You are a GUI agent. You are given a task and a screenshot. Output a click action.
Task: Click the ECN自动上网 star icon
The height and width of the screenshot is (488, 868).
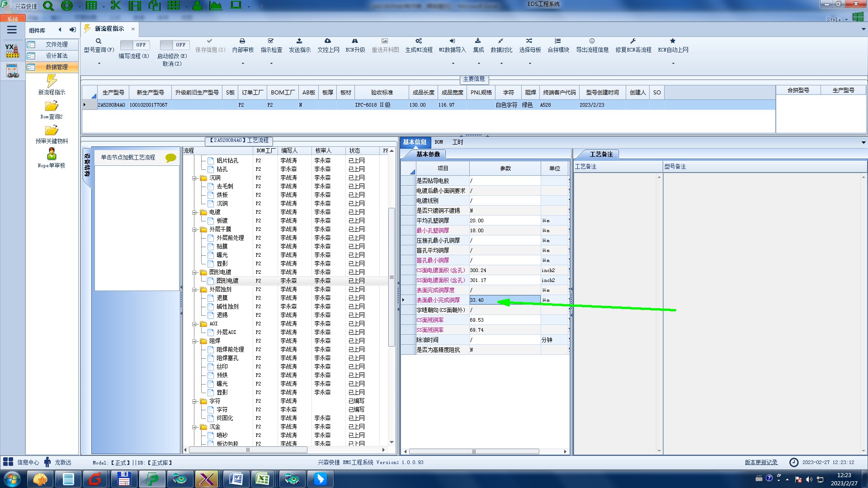(673, 41)
